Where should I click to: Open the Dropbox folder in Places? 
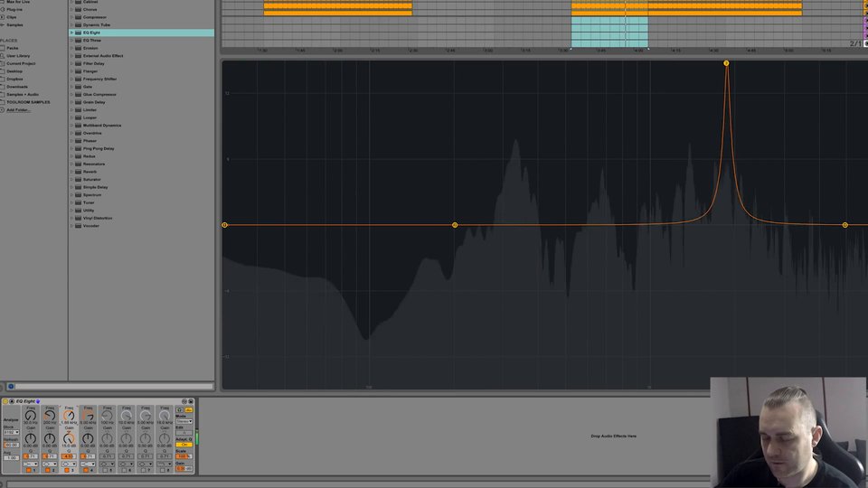click(15, 80)
